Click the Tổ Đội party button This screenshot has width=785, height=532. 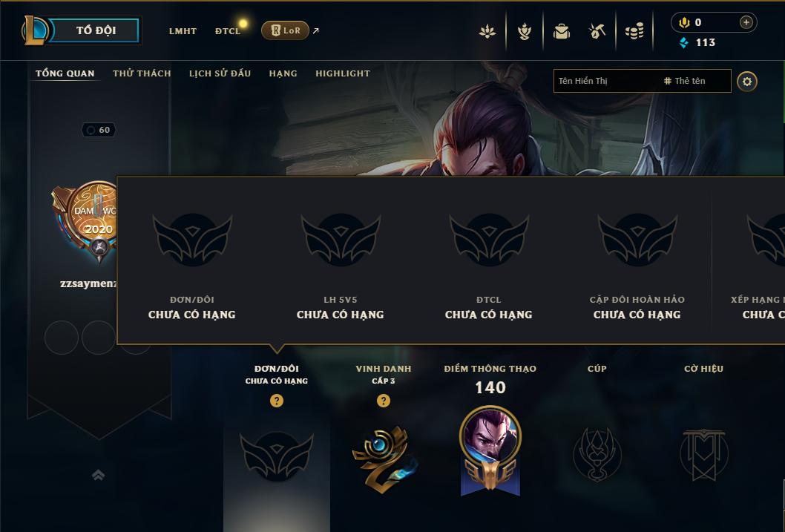pyautogui.click(x=95, y=30)
